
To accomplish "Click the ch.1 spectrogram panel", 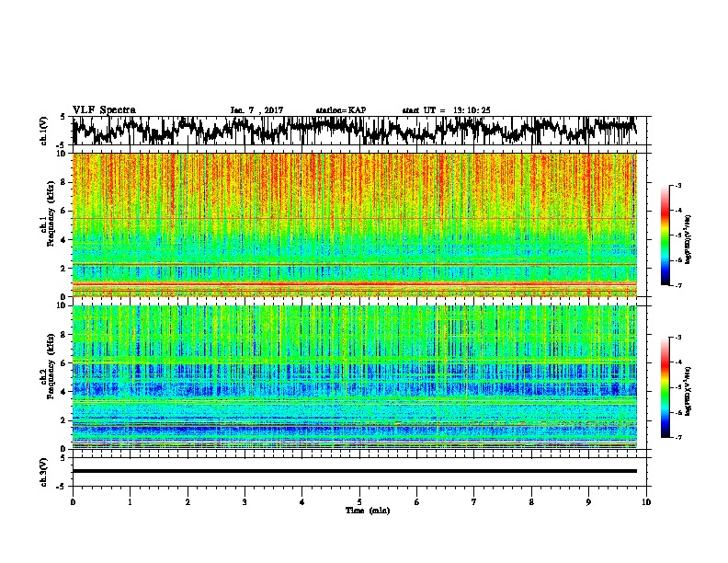I will 354,224.
